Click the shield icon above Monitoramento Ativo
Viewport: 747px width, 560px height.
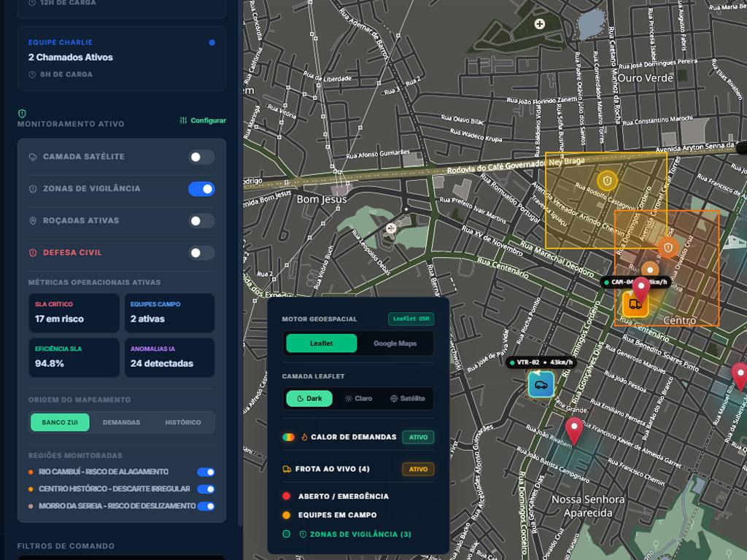point(22,113)
